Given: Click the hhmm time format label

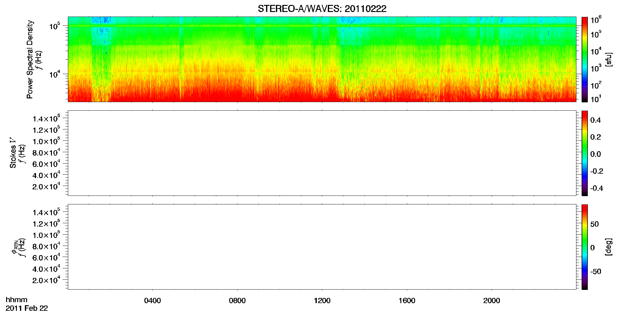Looking at the screenshot, I should [17, 300].
